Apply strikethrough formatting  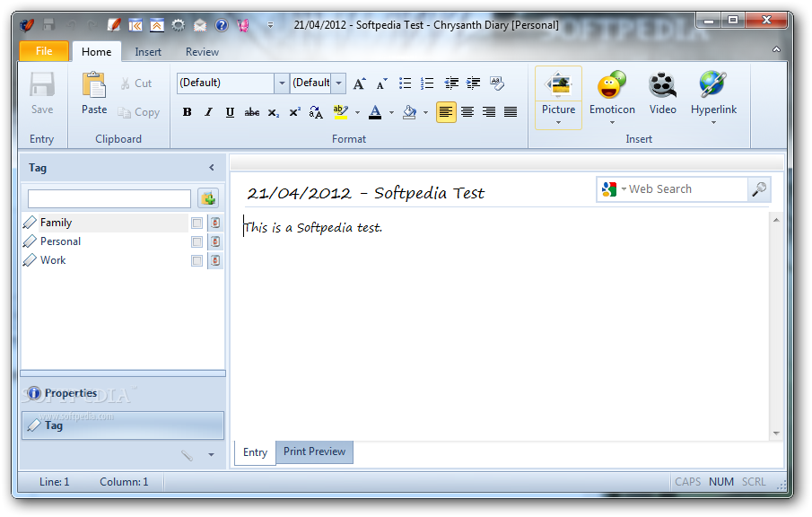[252, 112]
